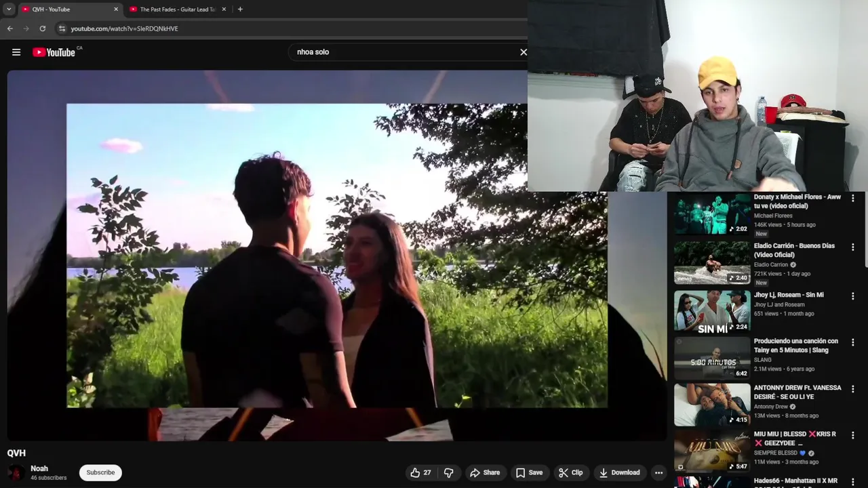Click the 46 subscribers text
868x488 pixels.
(48, 478)
